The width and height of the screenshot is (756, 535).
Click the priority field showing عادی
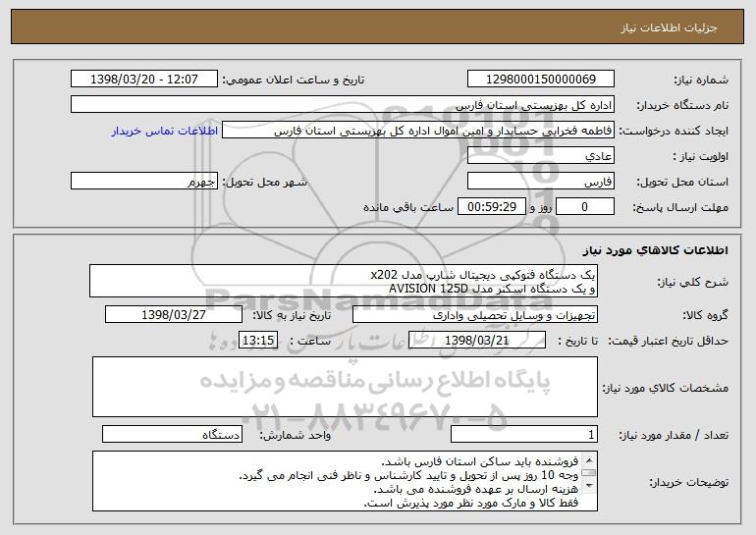(540, 156)
